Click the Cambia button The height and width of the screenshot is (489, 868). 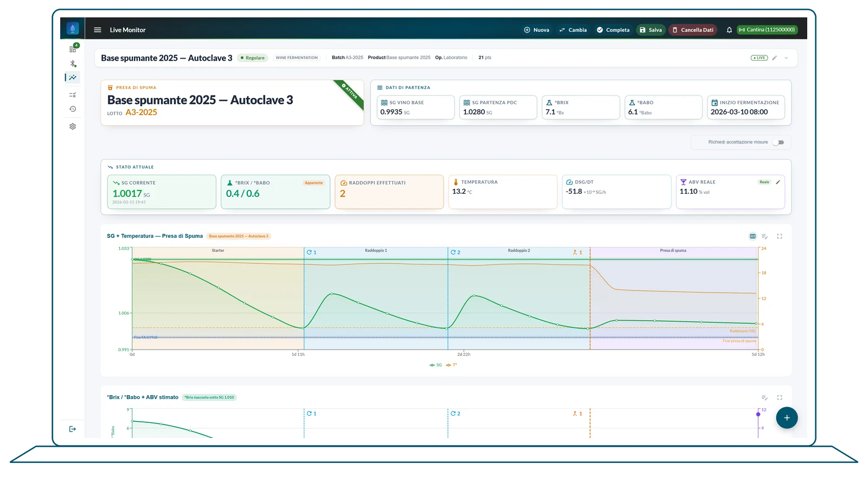(x=573, y=30)
